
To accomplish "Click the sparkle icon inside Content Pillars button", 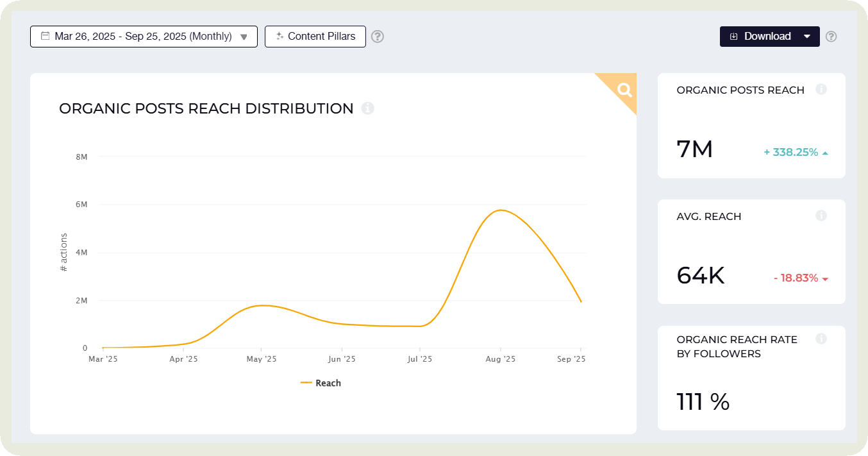I will (x=280, y=37).
